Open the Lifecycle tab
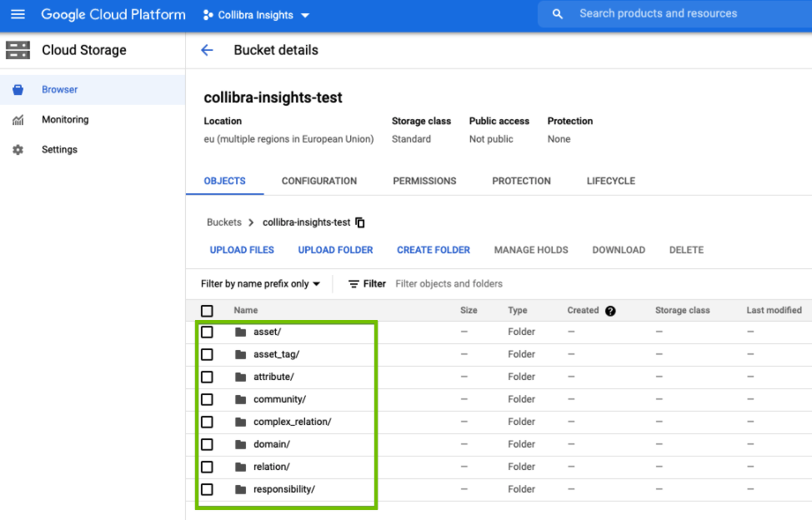This screenshot has height=520, width=812. pos(610,181)
